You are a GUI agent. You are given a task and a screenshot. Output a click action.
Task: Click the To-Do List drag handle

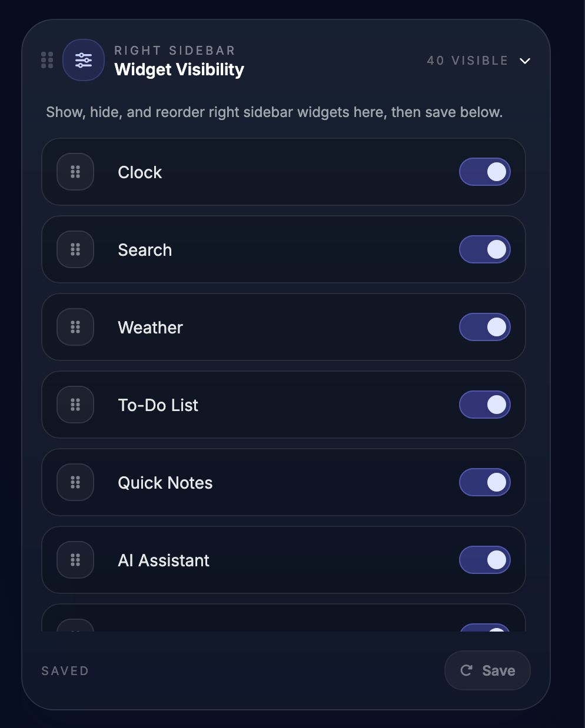click(x=75, y=405)
